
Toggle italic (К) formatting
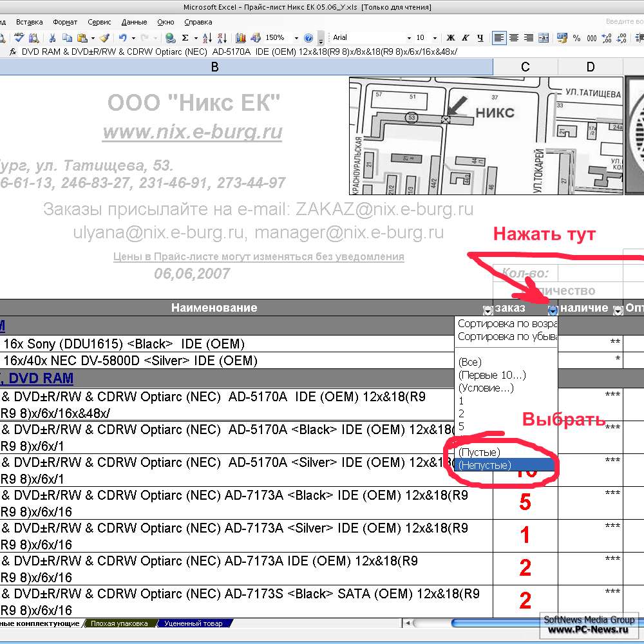[x=466, y=38]
